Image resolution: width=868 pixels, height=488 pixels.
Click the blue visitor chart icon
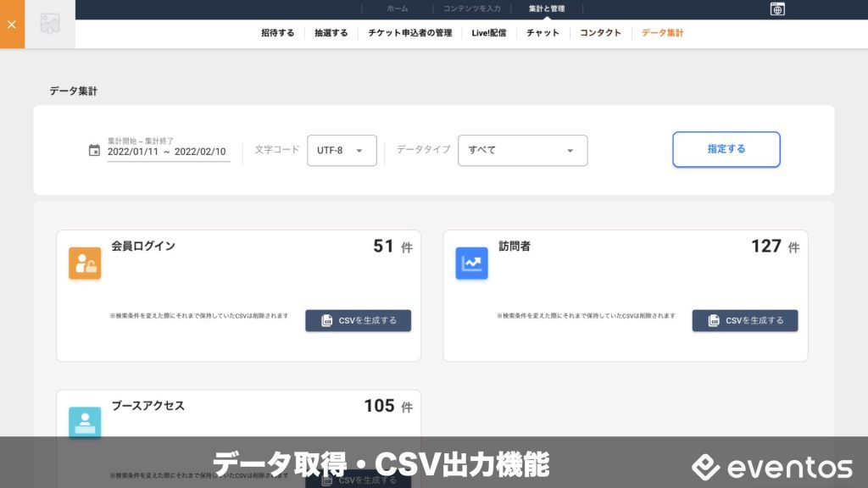pyautogui.click(x=471, y=263)
